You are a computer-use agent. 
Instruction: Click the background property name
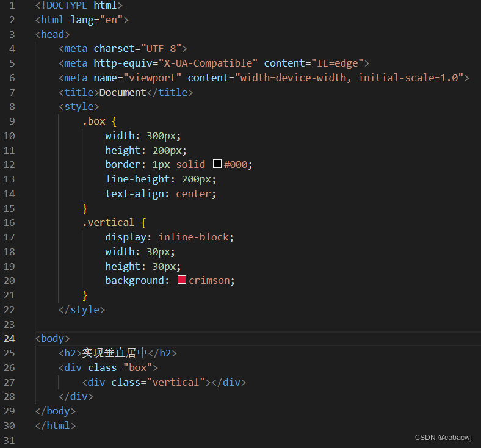(135, 281)
